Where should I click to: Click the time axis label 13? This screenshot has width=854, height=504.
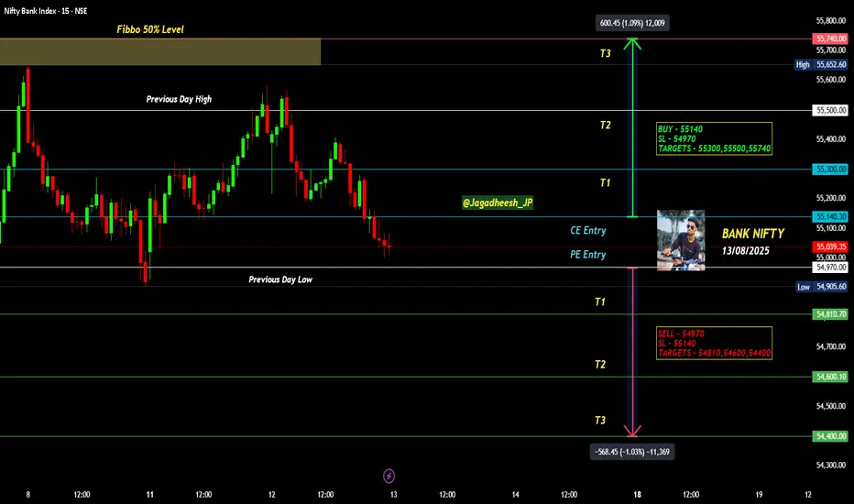[393, 495]
